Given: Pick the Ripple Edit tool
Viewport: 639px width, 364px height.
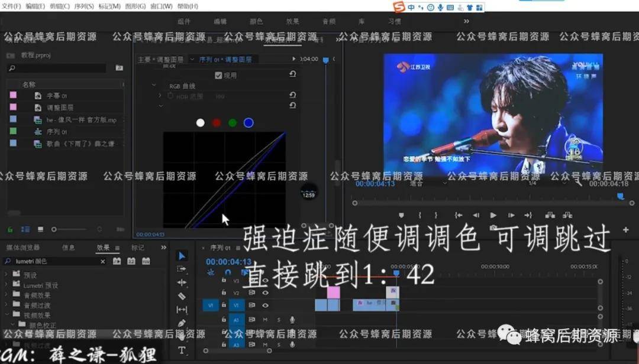Looking at the screenshot, I should point(182,282).
